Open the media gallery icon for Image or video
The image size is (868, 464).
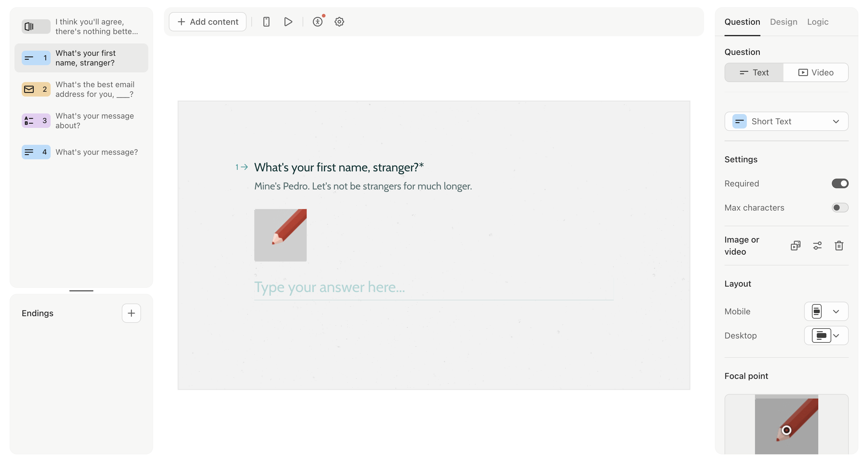coord(796,246)
